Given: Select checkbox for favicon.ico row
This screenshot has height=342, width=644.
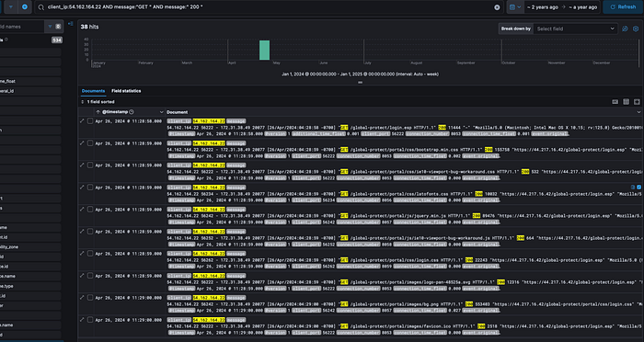Looking at the screenshot, I should [90, 320].
